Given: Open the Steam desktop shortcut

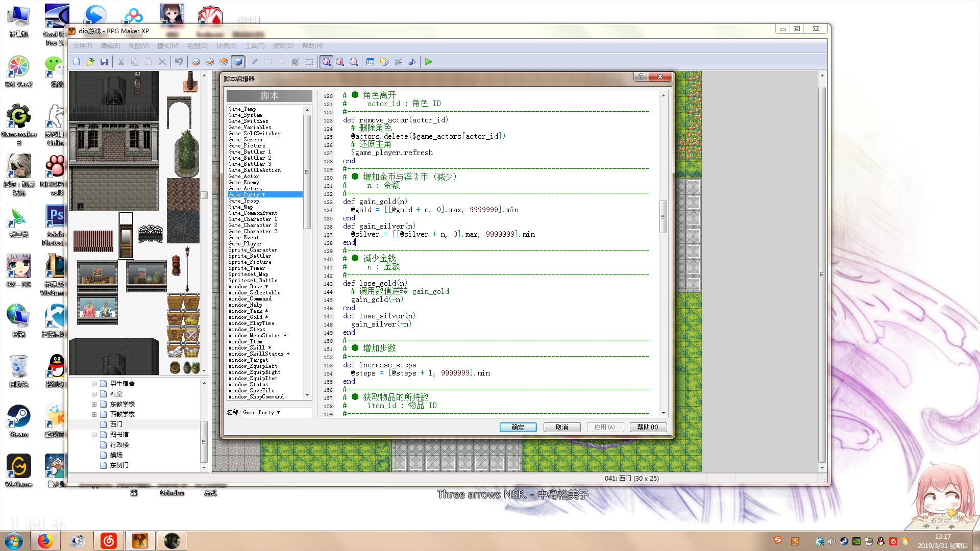Looking at the screenshot, I should (19, 421).
